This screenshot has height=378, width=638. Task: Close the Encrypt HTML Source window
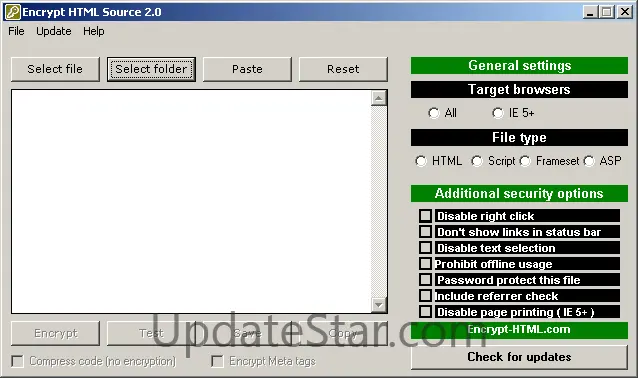tap(624, 12)
